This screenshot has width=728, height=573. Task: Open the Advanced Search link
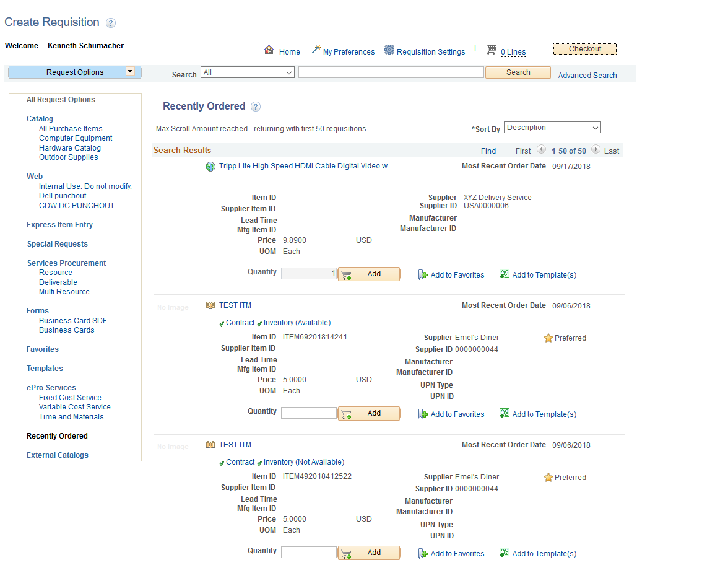[x=587, y=76]
